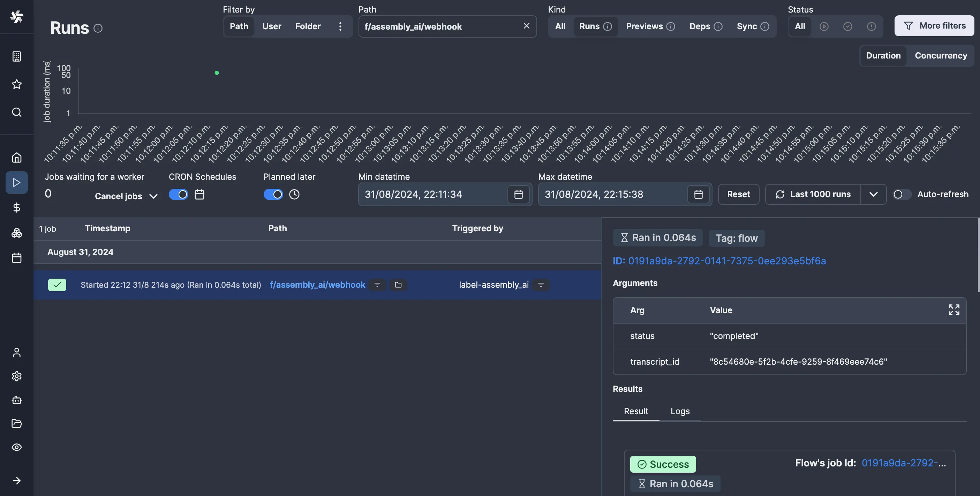Screen dimensions: 980x496
Task: Expand the Cancel jobs dropdown
Action: pyautogui.click(x=153, y=196)
